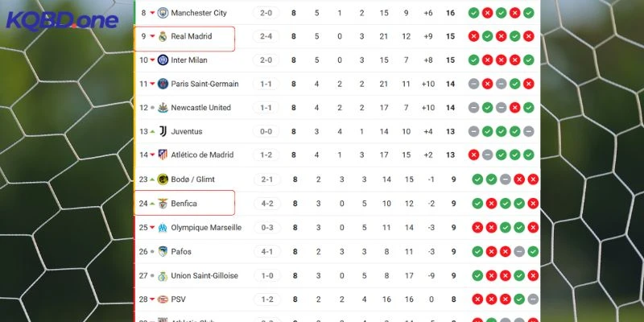Image resolution: width=644 pixels, height=322 pixels.
Task: Click the Real Madrid club crest
Action: coord(163,36)
